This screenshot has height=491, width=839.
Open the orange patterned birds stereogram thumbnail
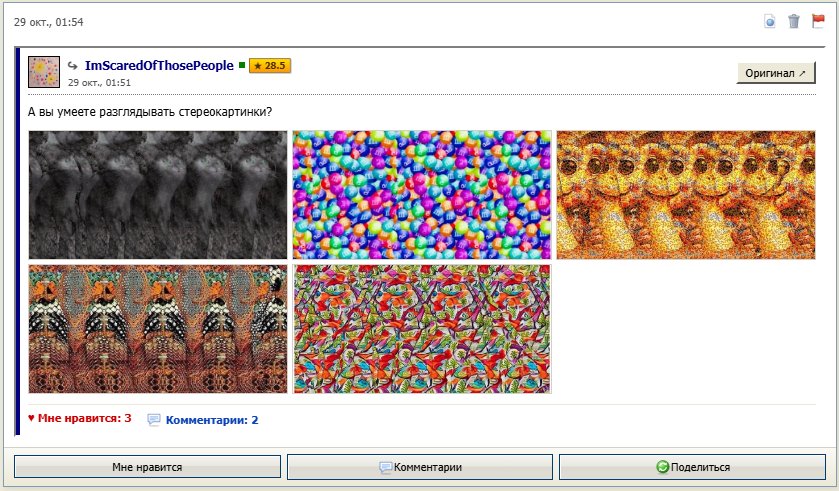(158, 329)
